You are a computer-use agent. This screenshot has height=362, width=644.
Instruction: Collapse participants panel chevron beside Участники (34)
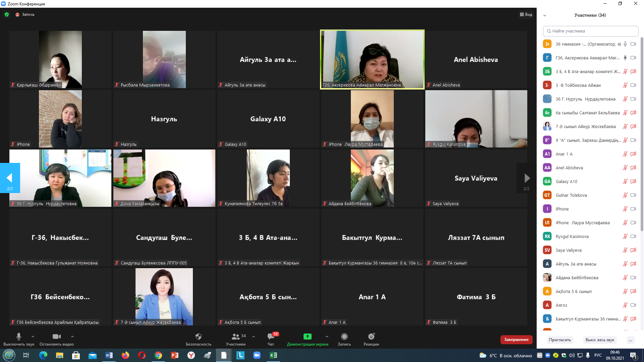point(545,15)
